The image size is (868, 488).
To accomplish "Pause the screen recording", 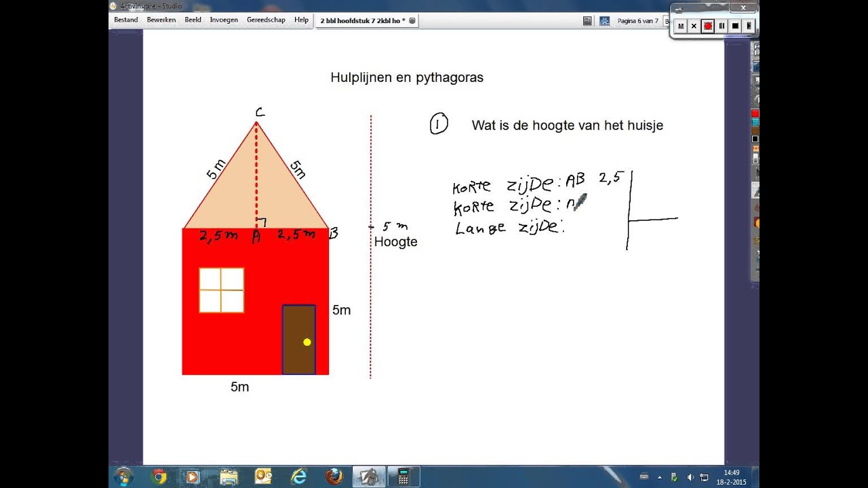I will [x=722, y=26].
